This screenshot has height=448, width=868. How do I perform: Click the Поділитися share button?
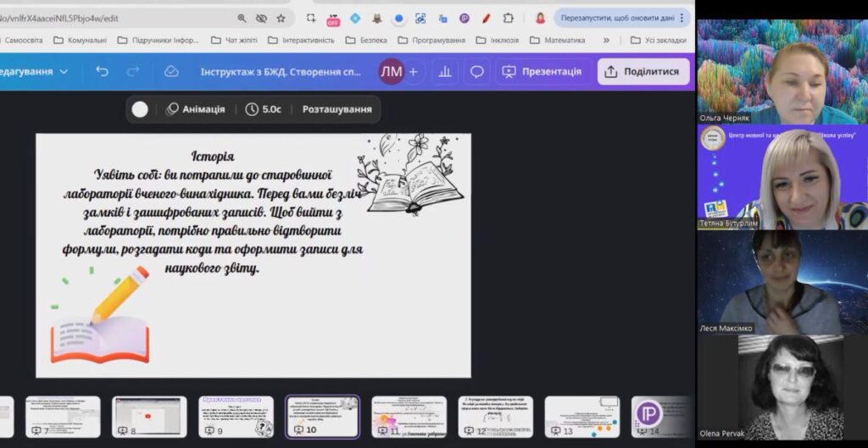(643, 71)
